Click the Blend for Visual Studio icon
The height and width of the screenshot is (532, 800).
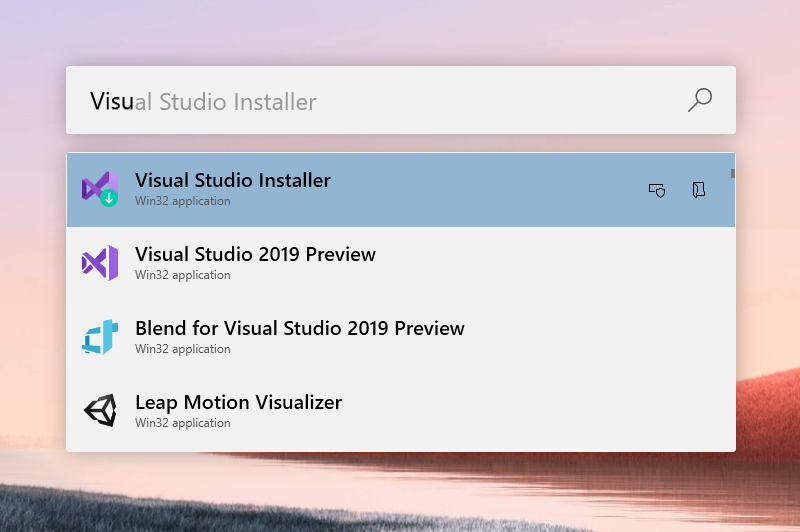click(100, 337)
